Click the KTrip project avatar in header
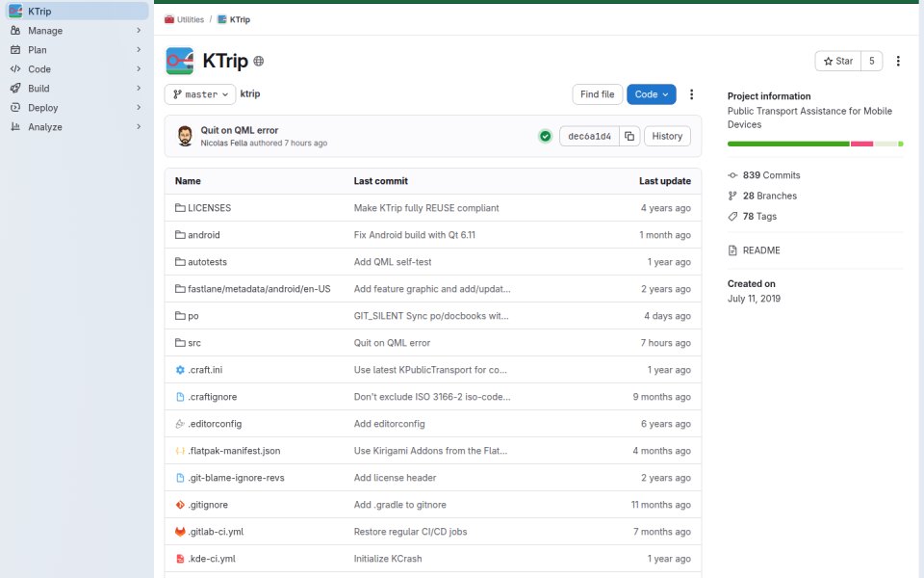The width and height of the screenshot is (924, 578). coord(180,61)
